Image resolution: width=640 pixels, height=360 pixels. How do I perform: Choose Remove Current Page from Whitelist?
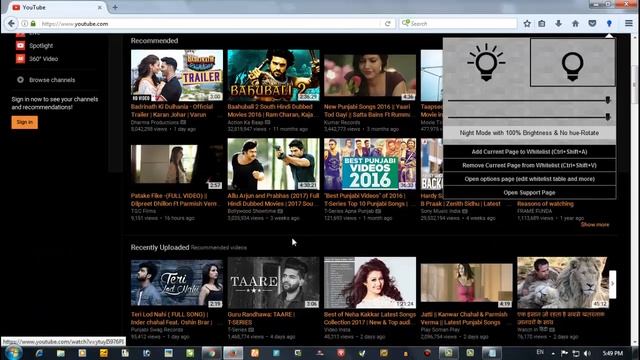coord(529,165)
